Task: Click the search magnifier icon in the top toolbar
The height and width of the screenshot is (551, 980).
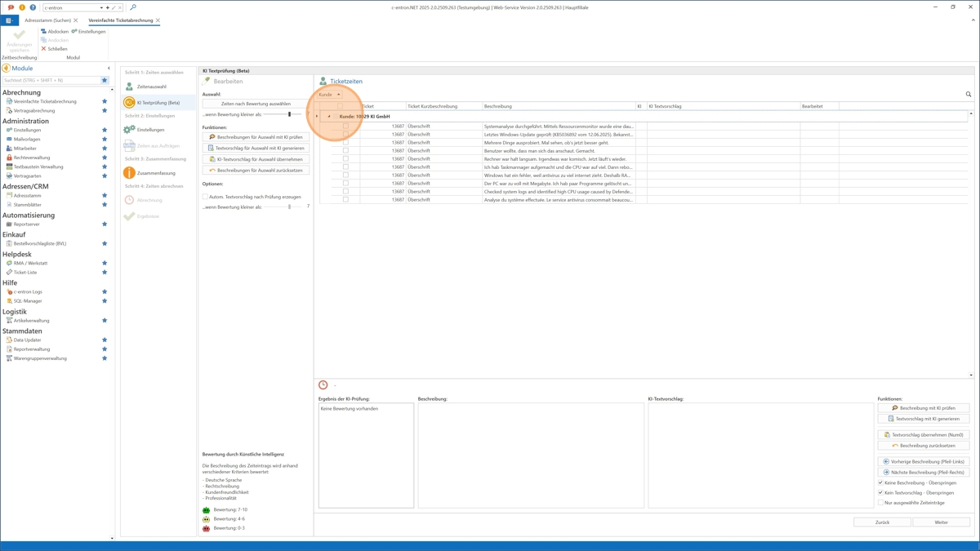Action: [x=133, y=7]
